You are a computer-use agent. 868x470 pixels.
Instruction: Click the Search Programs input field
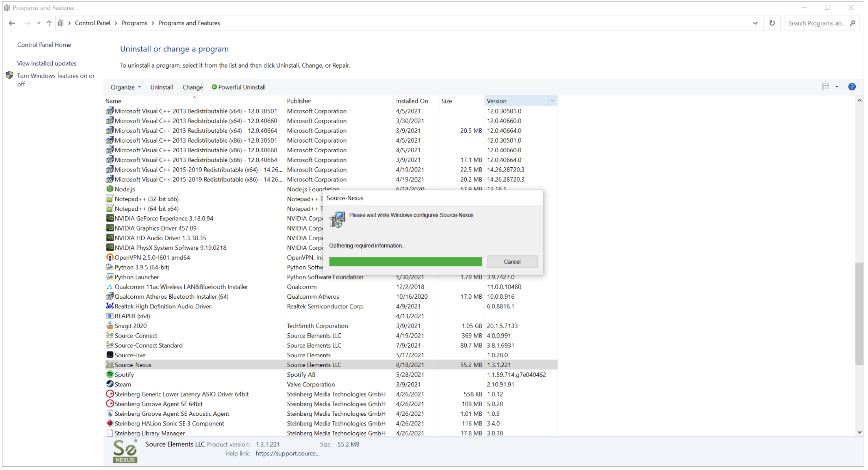coord(816,23)
